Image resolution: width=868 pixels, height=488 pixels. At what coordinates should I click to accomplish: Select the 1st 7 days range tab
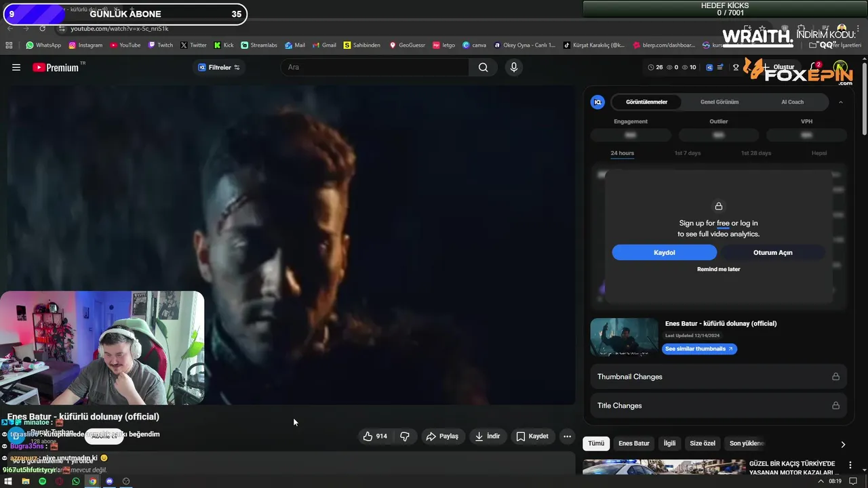pyautogui.click(x=688, y=153)
